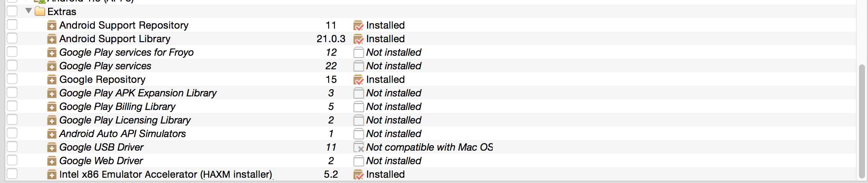Select the Extras group checkbox
868x183 pixels.
[12, 11]
